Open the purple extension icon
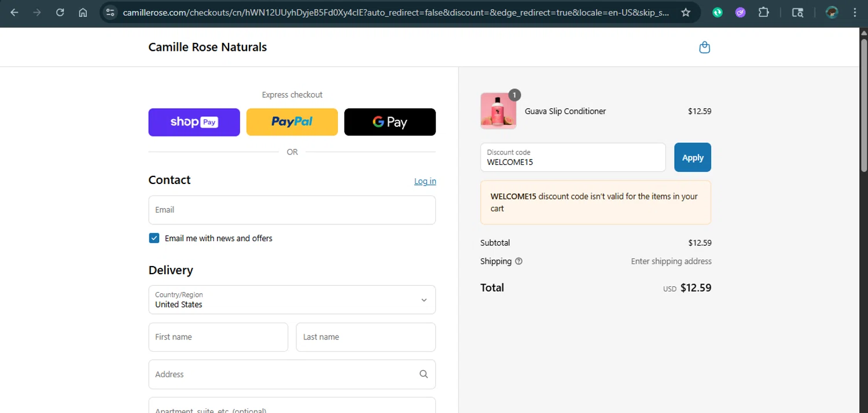 (740, 12)
